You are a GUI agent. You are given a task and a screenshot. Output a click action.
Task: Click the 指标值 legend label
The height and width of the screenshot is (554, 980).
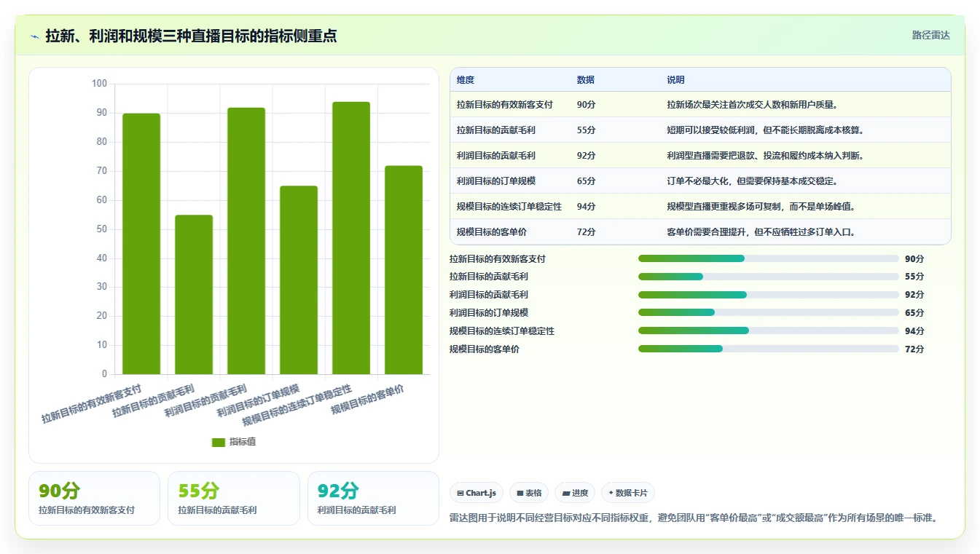243,442
